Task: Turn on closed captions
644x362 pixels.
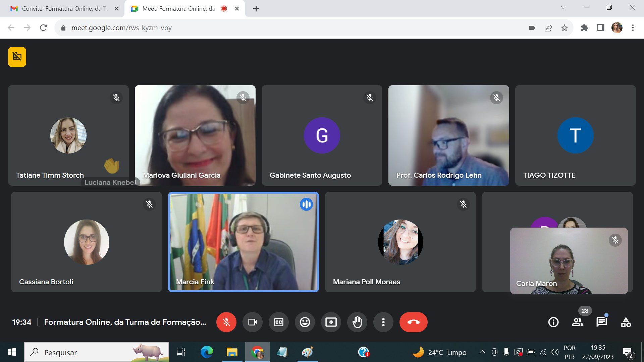Action: point(279,322)
